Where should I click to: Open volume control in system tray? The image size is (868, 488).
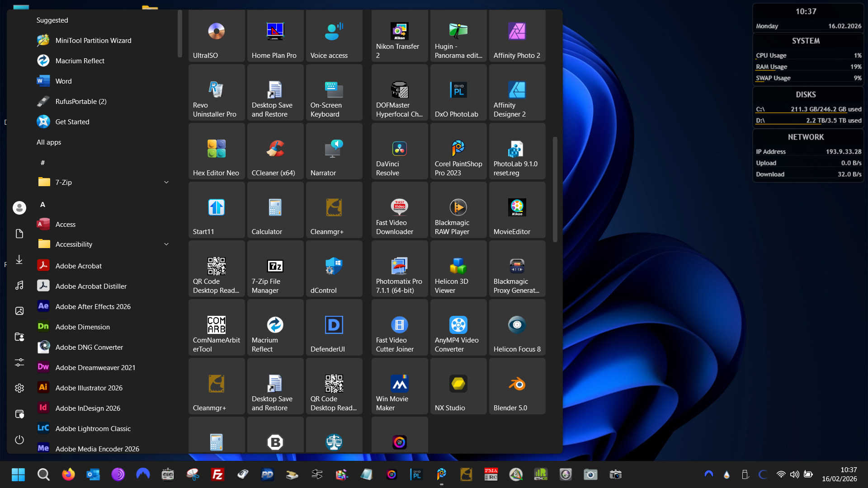794,474
